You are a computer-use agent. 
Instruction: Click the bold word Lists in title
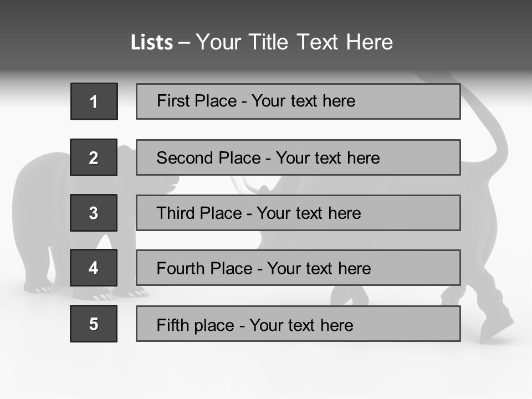click(x=152, y=43)
